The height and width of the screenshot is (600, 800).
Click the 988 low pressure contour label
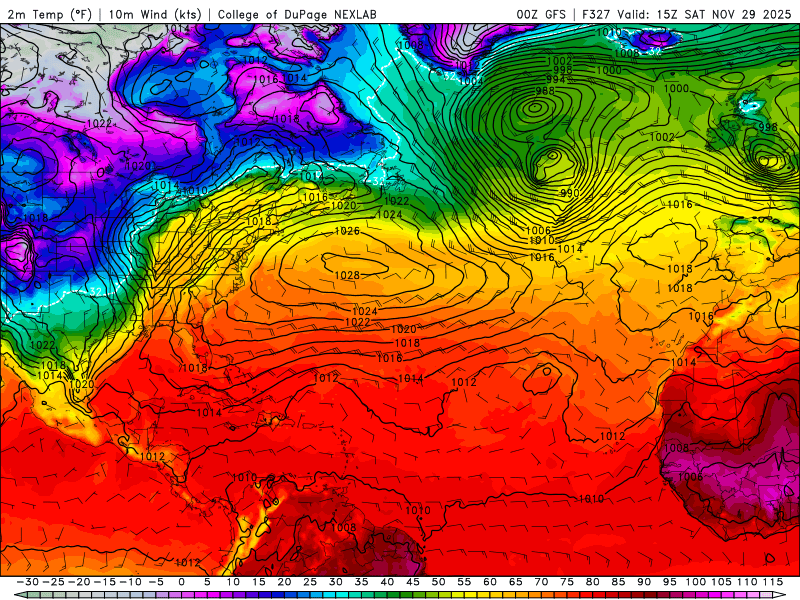[545, 91]
